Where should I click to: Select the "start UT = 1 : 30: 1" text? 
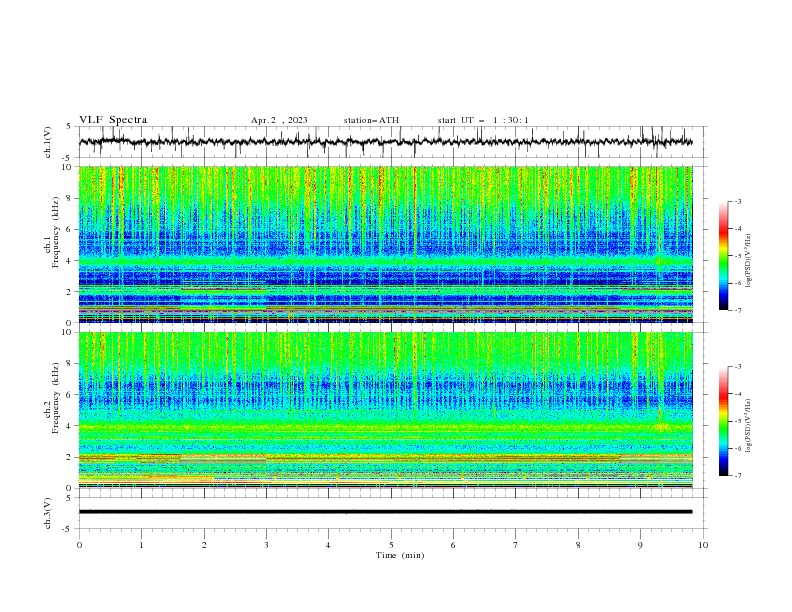483,120
